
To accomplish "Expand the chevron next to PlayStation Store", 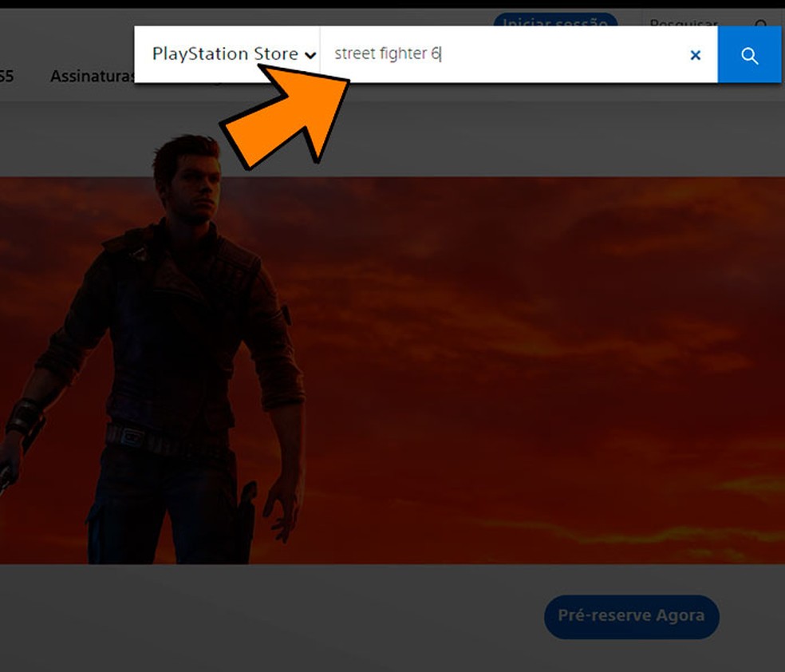I will (x=310, y=55).
